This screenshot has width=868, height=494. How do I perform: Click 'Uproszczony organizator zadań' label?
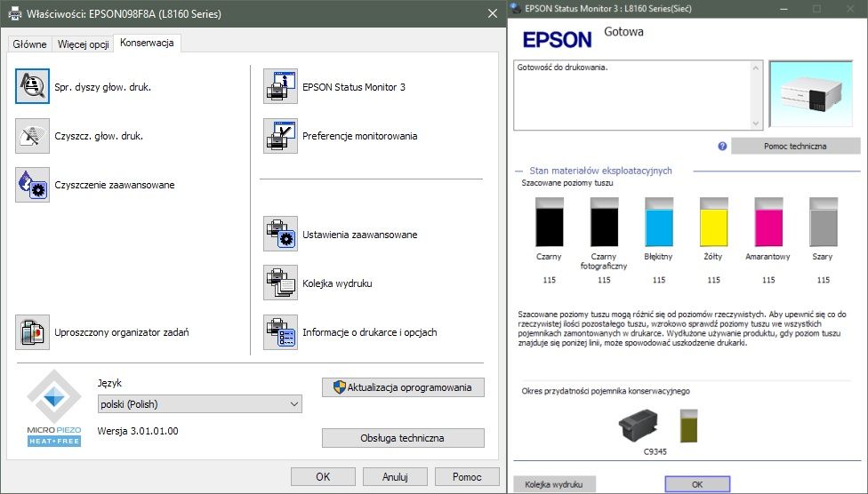(122, 332)
